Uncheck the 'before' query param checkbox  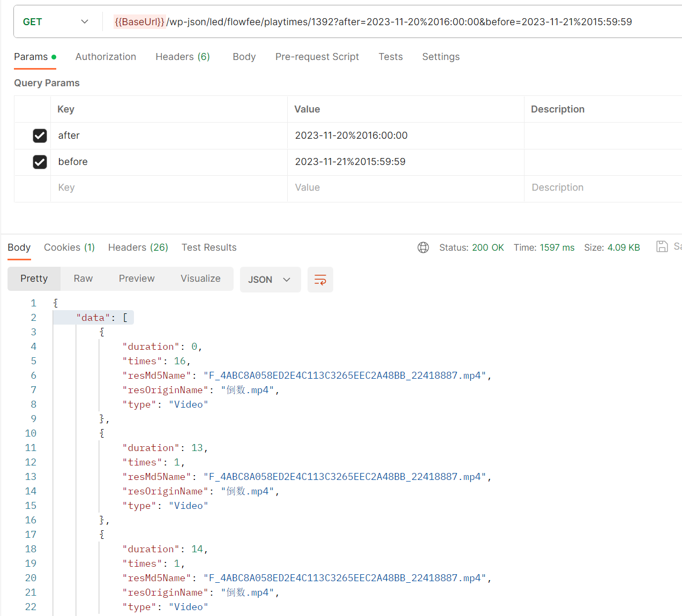pyautogui.click(x=40, y=162)
